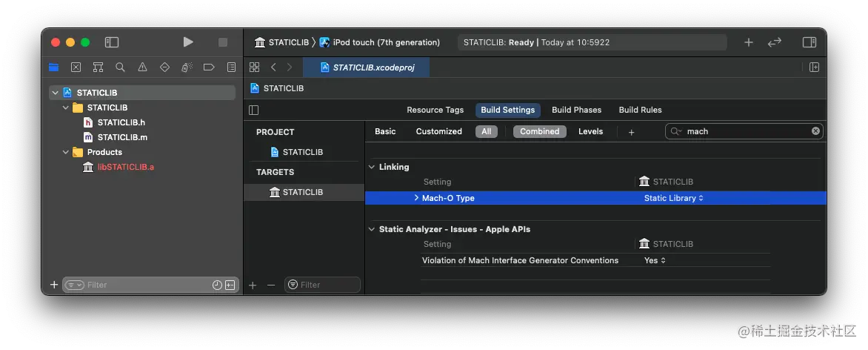Switch to the Build Rules tab
Image resolution: width=868 pixels, height=350 pixels.
[x=640, y=110]
